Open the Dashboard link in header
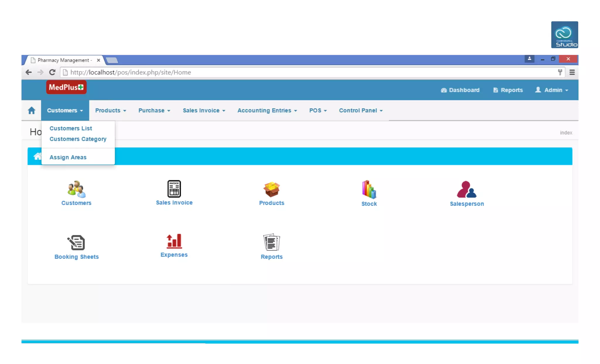 coord(460,90)
